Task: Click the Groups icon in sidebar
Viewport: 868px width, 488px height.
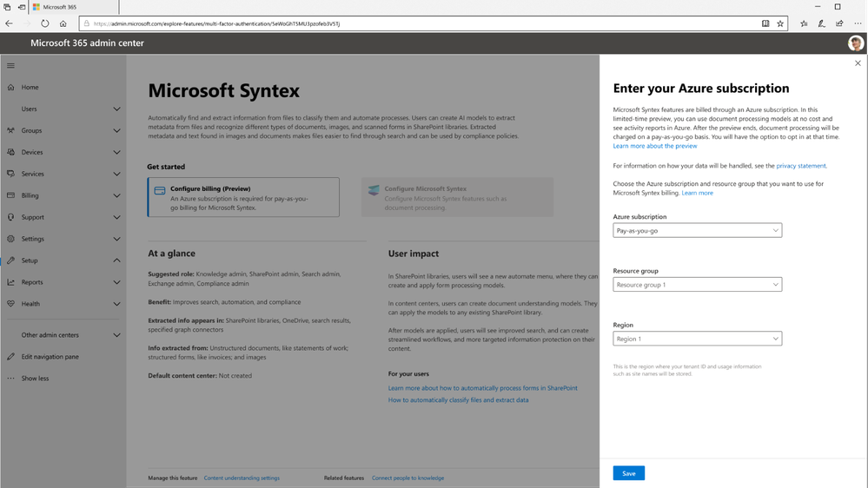Action: [x=10, y=130]
